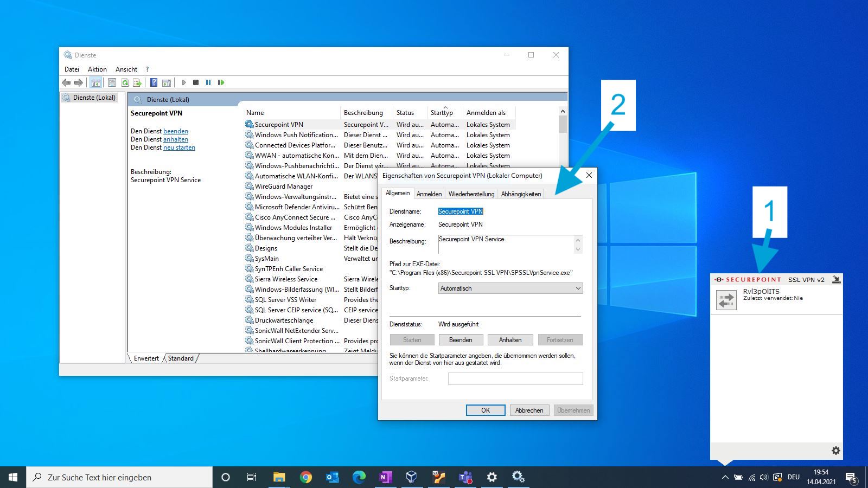868x488 pixels.
Task: Click the pause service toolbar icon
Action: (x=208, y=82)
